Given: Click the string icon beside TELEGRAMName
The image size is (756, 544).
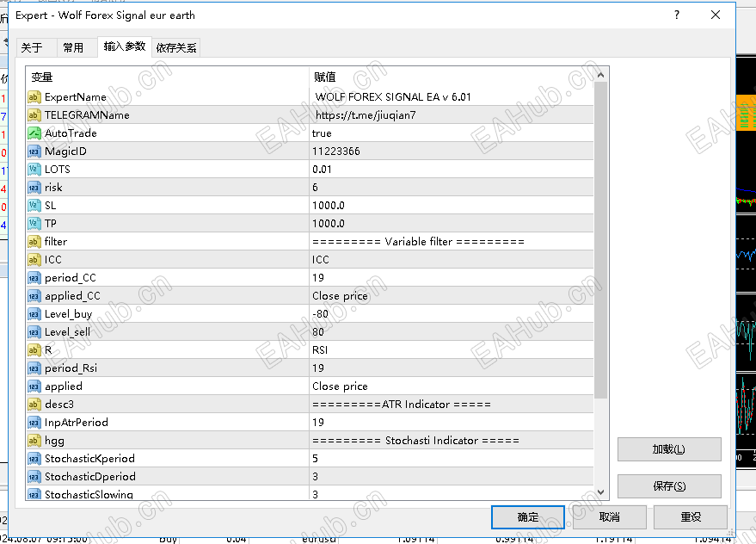Looking at the screenshot, I should (x=34, y=114).
